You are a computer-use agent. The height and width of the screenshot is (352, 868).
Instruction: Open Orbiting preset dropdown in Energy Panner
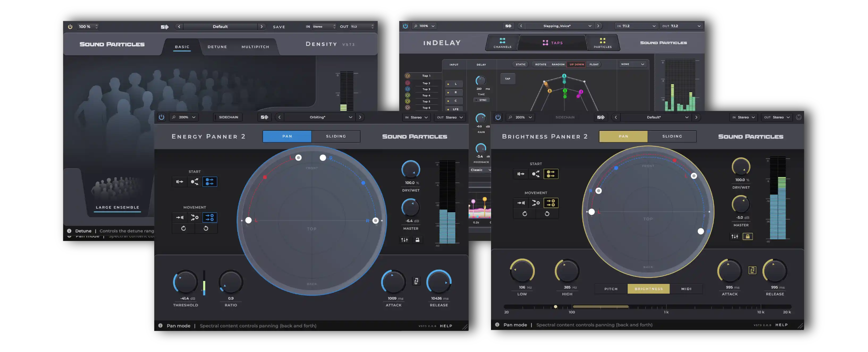[319, 117]
